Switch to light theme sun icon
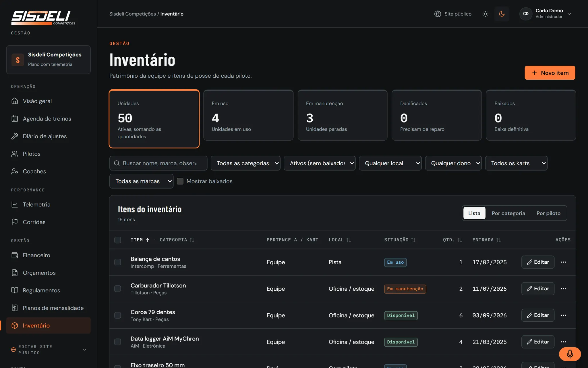The height and width of the screenshot is (368, 588). [x=485, y=14]
